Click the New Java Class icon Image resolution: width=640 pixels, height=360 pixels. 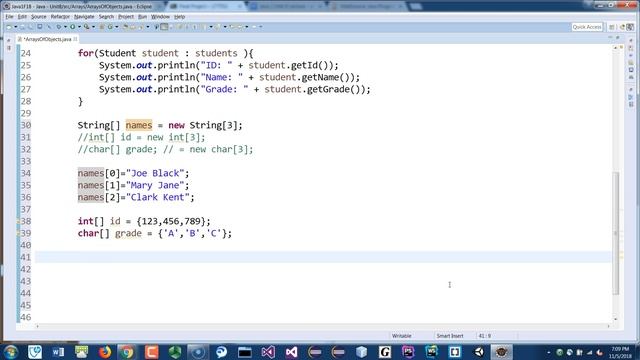click(110, 27)
